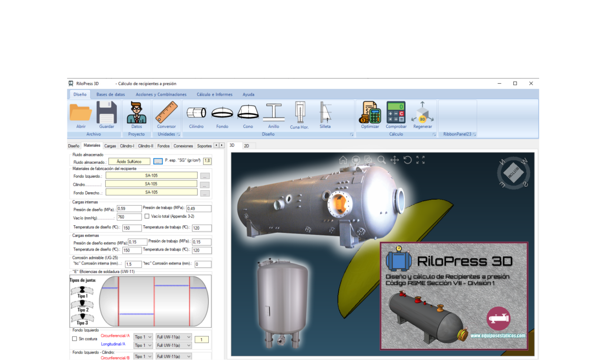The image size is (607, 364).
Task: Reset 3D view with home icon
Action: tap(343, 160)
